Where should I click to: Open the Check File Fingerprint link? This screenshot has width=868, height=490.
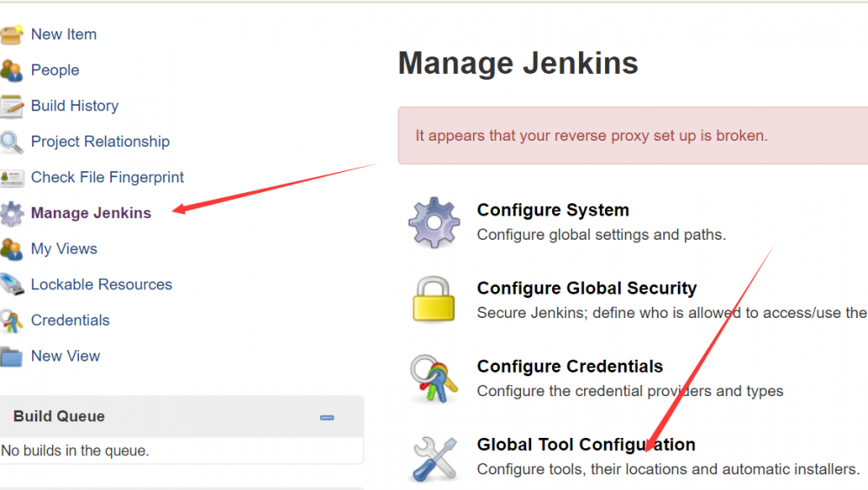point(108,177)
